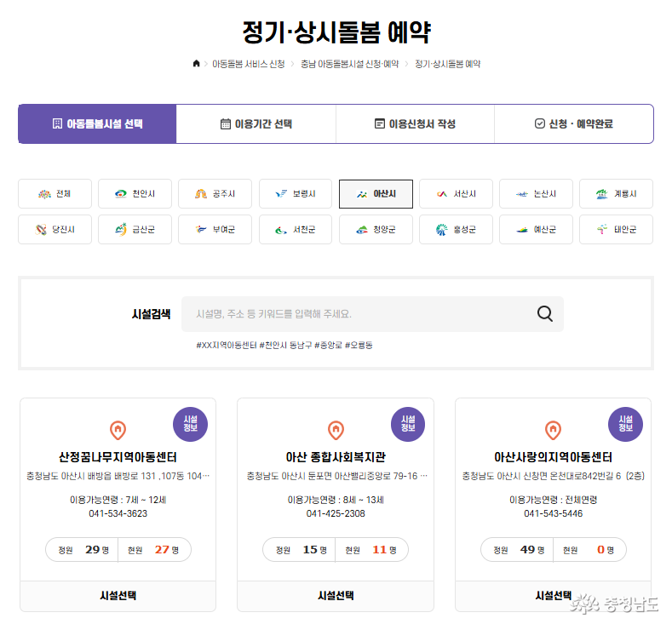
Task: Click map pin icon of 아산 종합사회복지관
Action: click(336, 430)
